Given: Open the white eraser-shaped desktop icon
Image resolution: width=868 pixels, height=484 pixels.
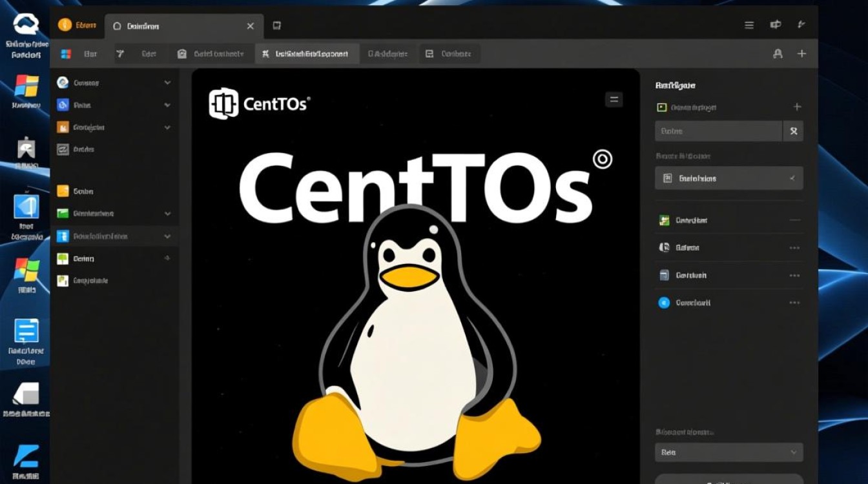Looking at the screenshot, I should pyautogui.click(x=26, y=393).
